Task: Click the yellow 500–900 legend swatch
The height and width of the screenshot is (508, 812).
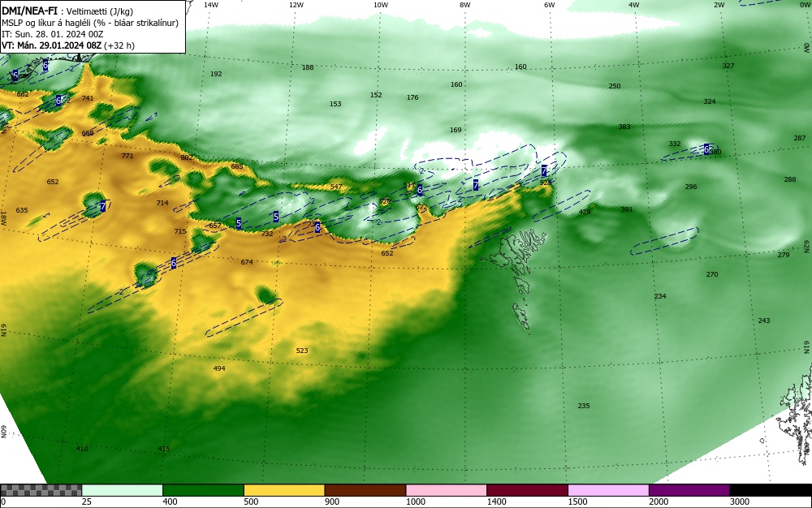Action: coord(284,490)
